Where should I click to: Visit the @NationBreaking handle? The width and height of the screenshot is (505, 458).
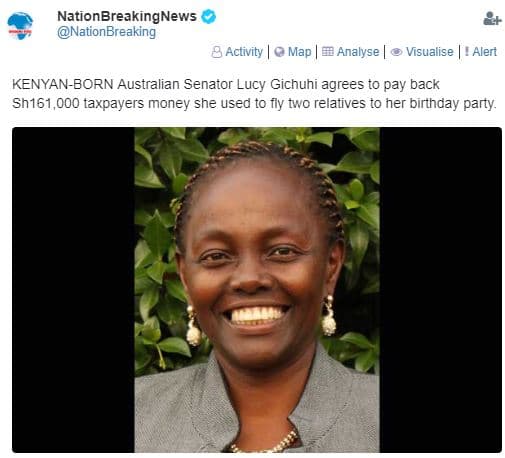pos(106,32)
